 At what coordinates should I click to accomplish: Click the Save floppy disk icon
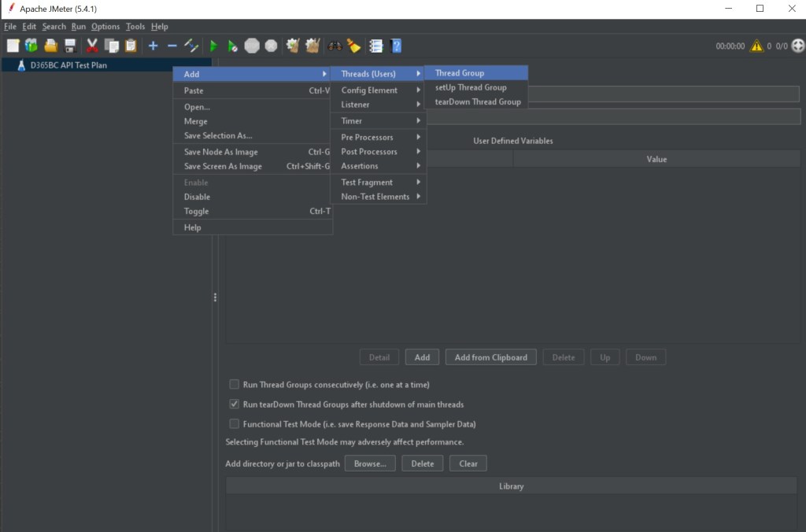[70, 46]
